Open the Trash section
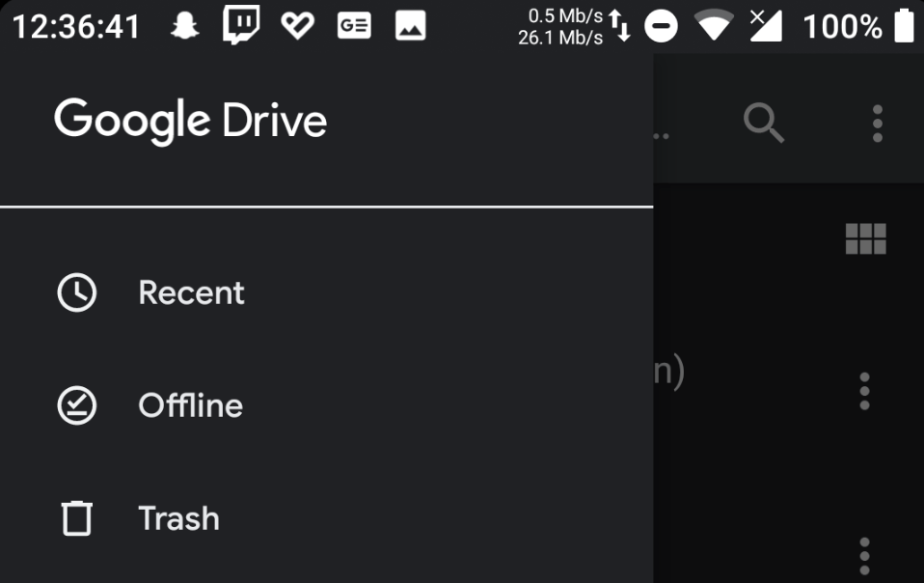This screenshot has height=583, width=924. click(x=326, y=518)
